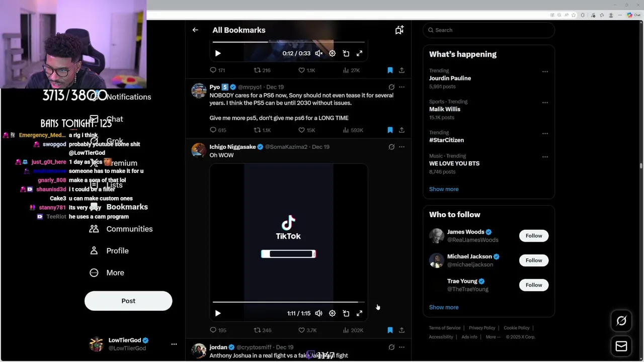The image size is (644, 362).
Task: Repost Pyo's post with 1.1K reposts
Action: (262, 130)
